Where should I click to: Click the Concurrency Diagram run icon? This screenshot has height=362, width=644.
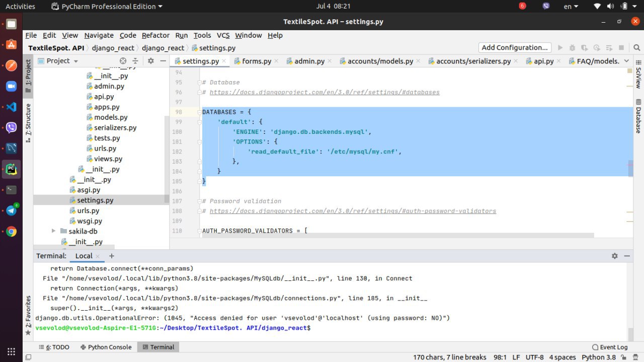(x=609, y=47)
